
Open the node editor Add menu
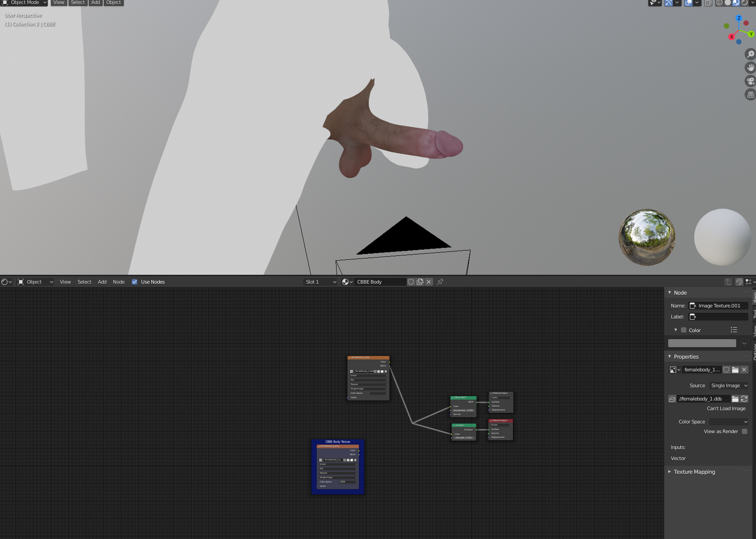click(x=102, y=282)
